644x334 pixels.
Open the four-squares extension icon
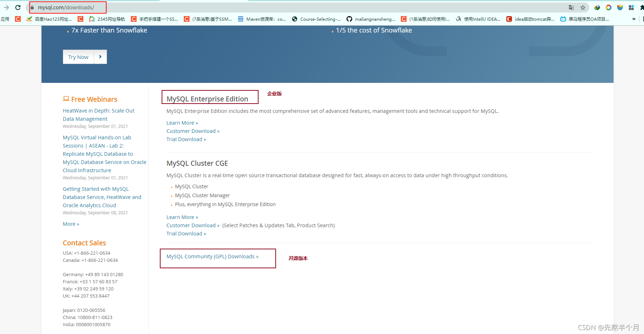pos(631,8)
